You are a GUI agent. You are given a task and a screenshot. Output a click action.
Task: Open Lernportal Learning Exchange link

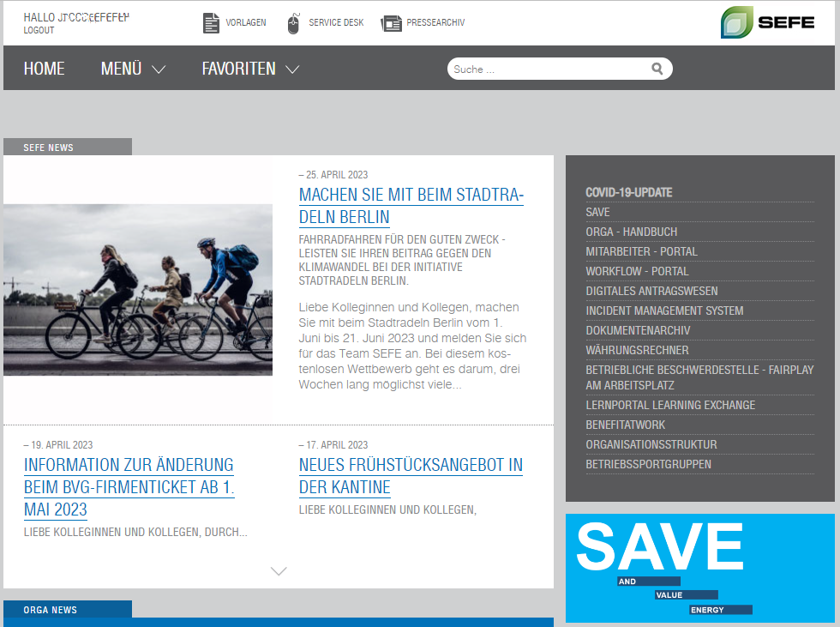(670, 405)
